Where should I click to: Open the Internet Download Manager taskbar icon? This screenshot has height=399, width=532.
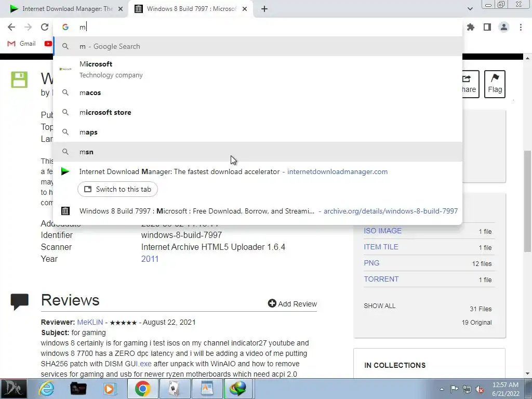(238, 389)
